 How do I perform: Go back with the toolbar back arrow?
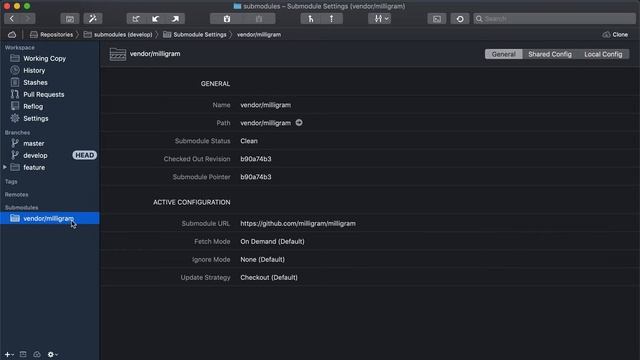[x=12, y=19]
